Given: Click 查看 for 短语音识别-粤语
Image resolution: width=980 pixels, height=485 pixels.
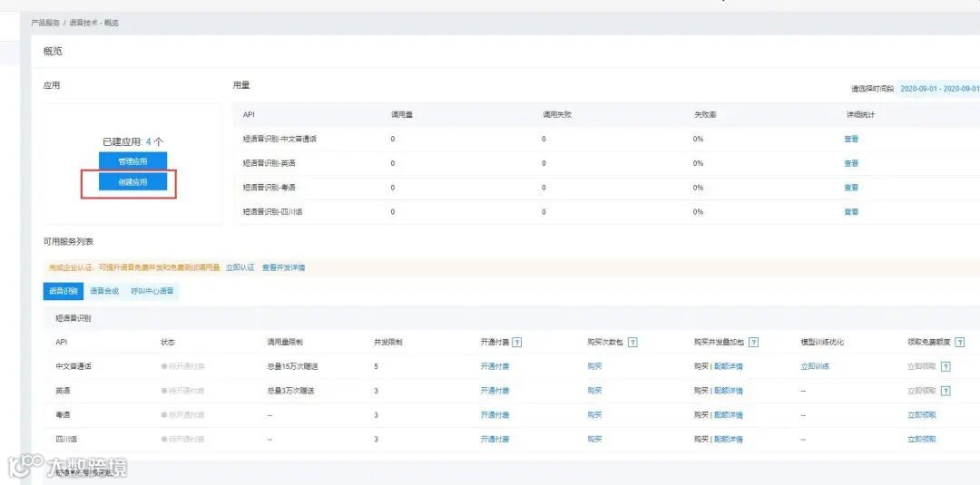Looking at the screenshot, I should (x=851, y=188).
